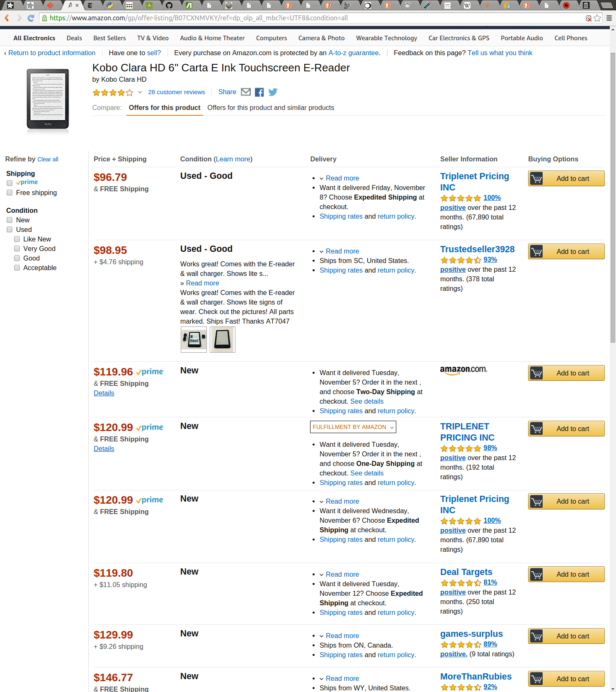Open the Fulfillment by Amazon dropdown
The width and height of the screenshot is (616, 692).
point(353,427)
